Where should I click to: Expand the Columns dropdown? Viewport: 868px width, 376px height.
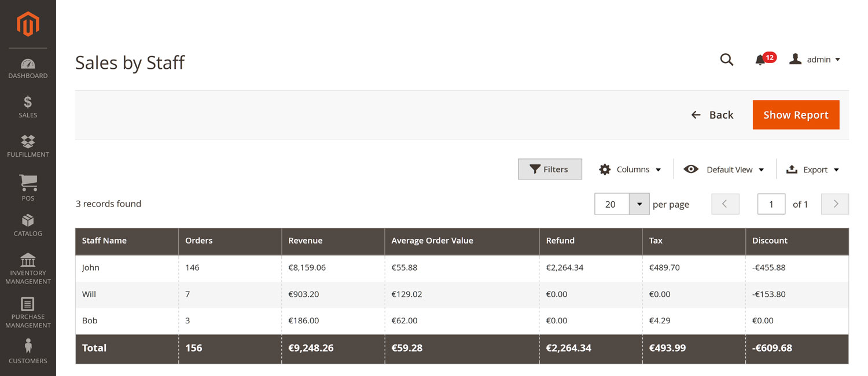tap(630, 169)
